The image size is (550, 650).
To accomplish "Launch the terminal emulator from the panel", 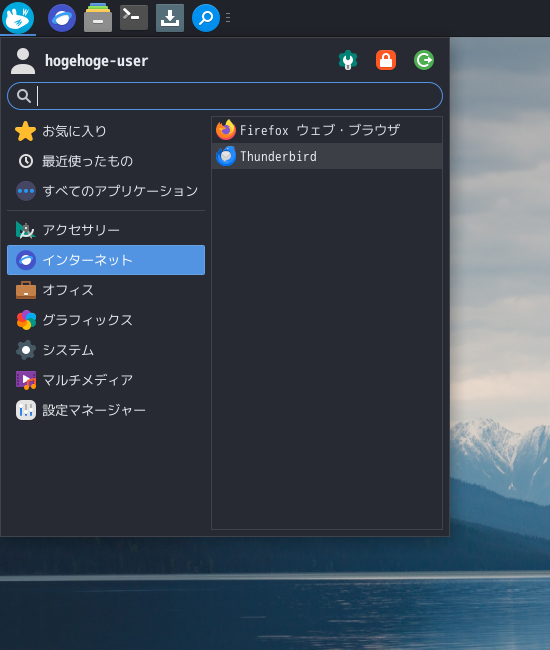I will pyautogui.click(x=134, y=18).
